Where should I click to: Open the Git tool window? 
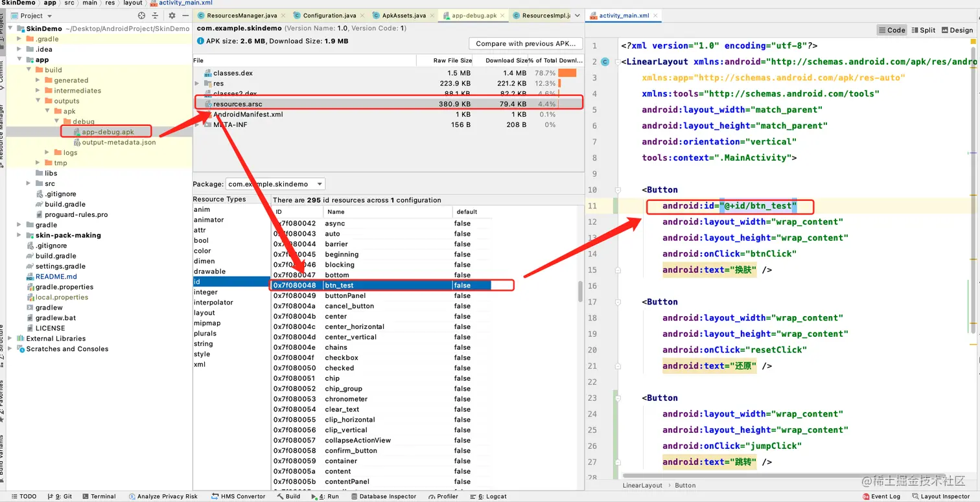click(x=59, y=496)
